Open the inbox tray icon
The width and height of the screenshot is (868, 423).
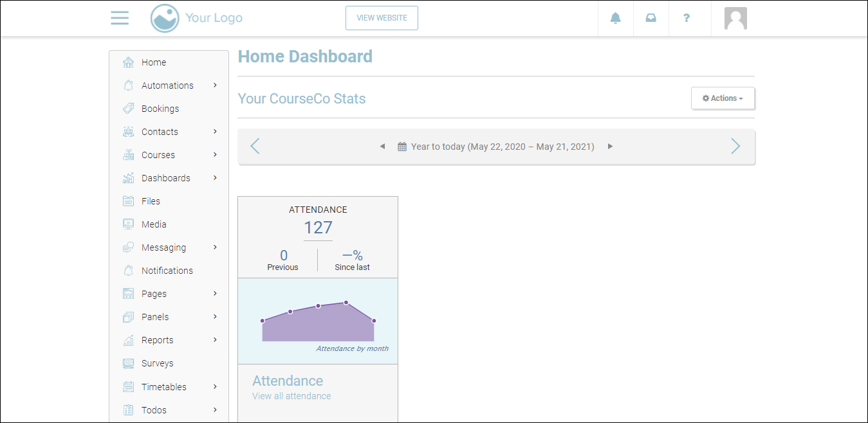point(651,18)
